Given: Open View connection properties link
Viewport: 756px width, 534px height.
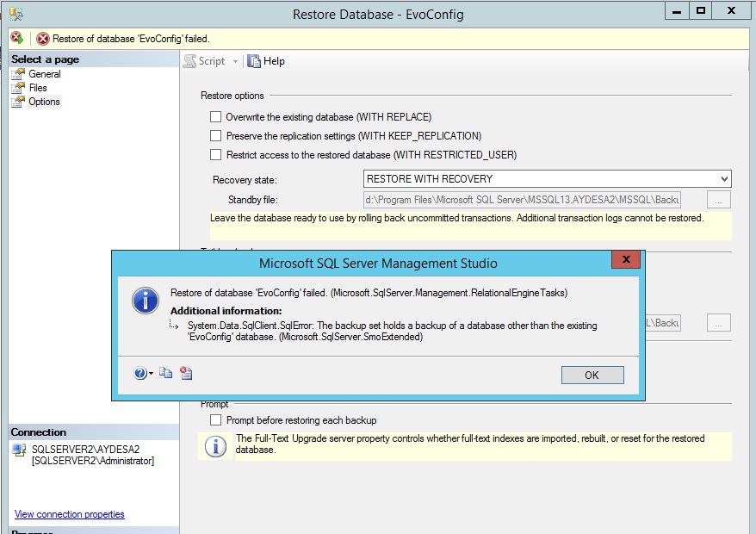Looking at the screenshot, I should 70,514.
